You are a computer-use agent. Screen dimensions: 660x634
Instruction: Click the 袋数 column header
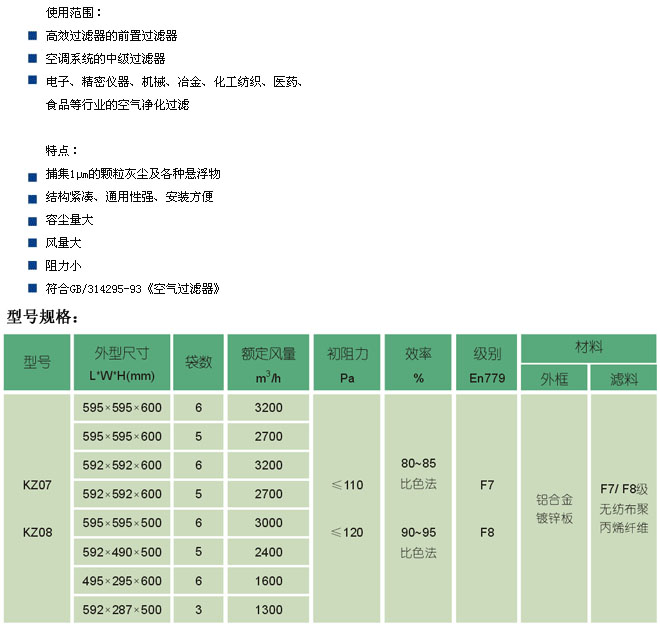click(198, 362)
